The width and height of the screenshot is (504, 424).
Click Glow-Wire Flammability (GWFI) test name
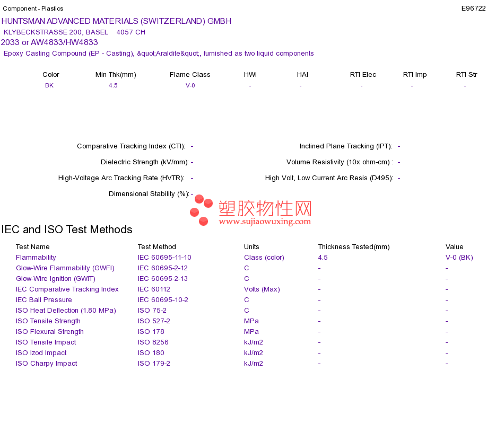click(65, 268)
